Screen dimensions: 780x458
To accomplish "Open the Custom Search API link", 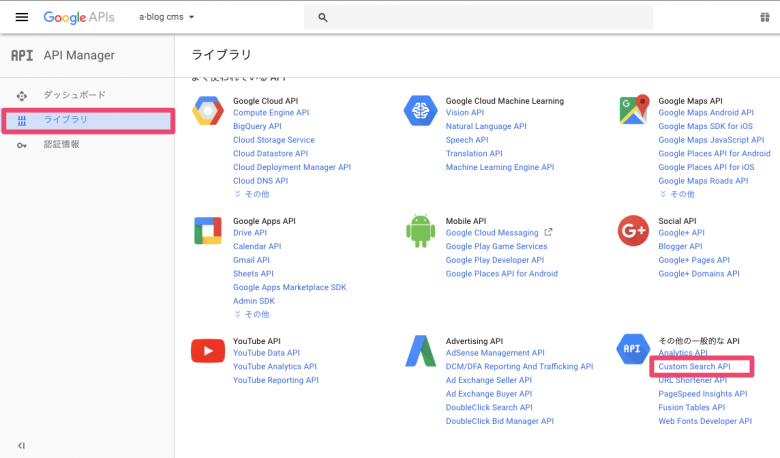I will click(x=694, y=367).
